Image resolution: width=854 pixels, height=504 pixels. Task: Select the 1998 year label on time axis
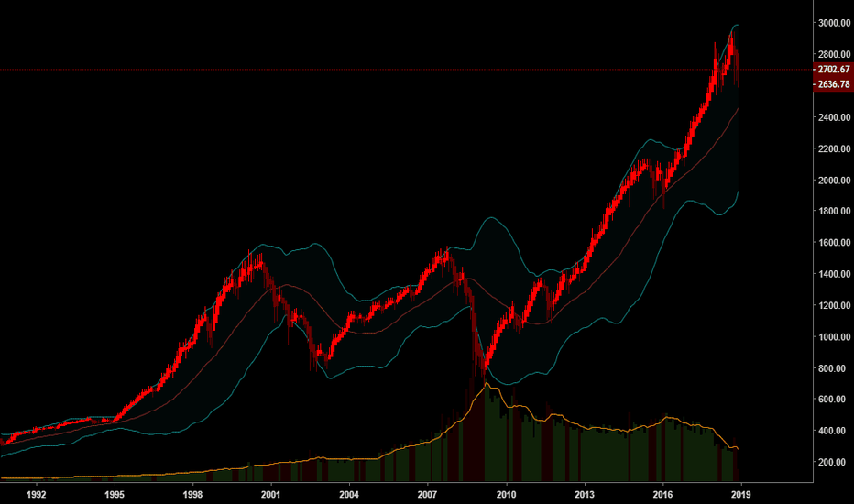(x=192, y=495)
